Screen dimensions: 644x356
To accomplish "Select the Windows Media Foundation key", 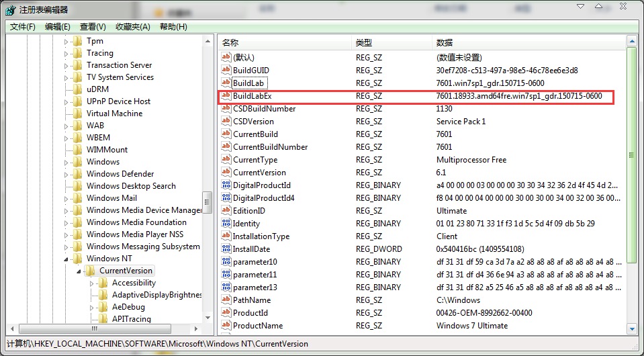I will 136,222.
